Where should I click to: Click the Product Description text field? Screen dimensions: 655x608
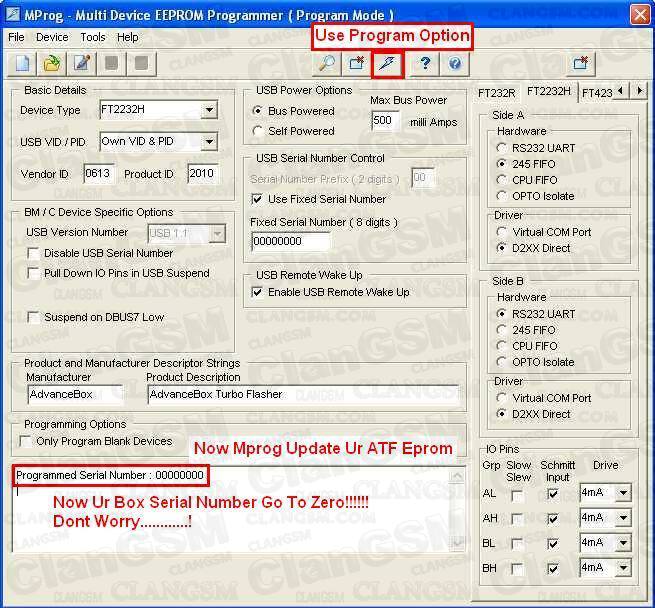pos(303,394)
